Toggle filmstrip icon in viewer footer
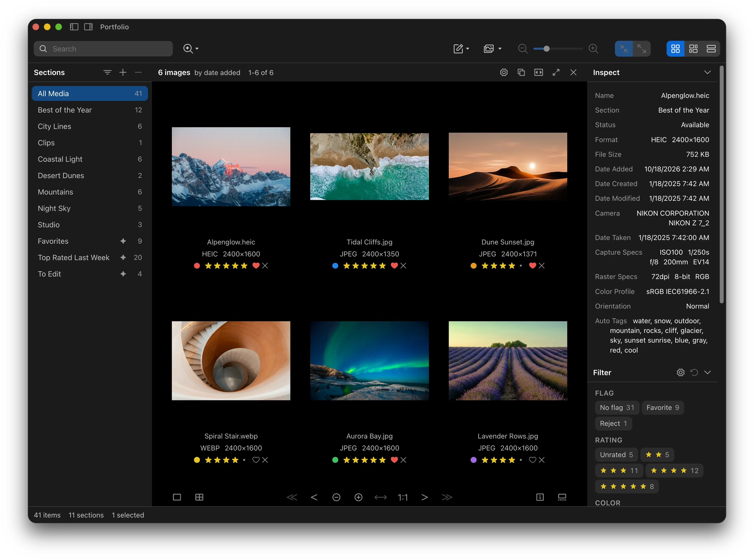Viewport: 754px width, 560px height. click(x=562, y=497)
